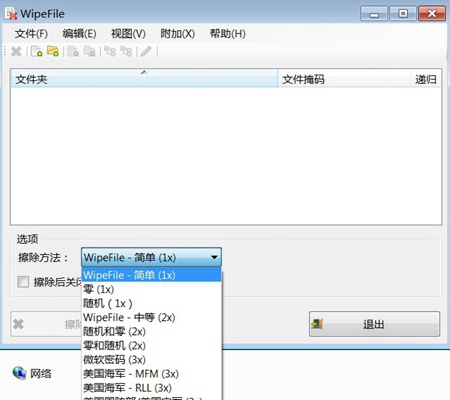Click the 文件掩码 column header
Screen dimensions: 450x400
coord(344,79)
